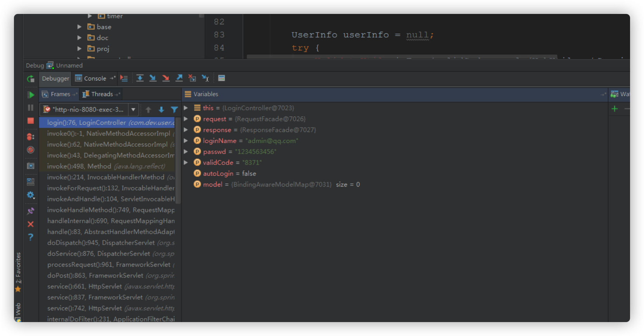This screenshot has height=336, width=644.
Task: Click Show Execution Point icon
Action: [124, 78]
